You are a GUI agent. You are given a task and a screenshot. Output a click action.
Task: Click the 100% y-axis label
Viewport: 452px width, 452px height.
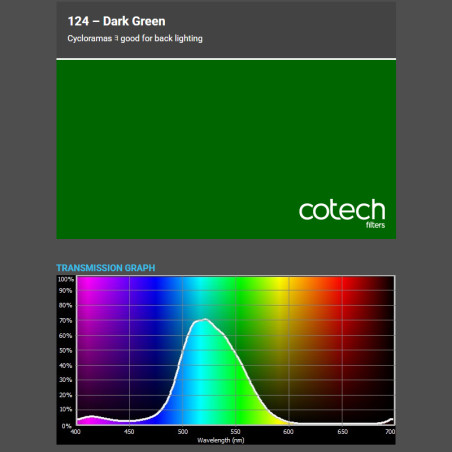click(x=66, y=279)
